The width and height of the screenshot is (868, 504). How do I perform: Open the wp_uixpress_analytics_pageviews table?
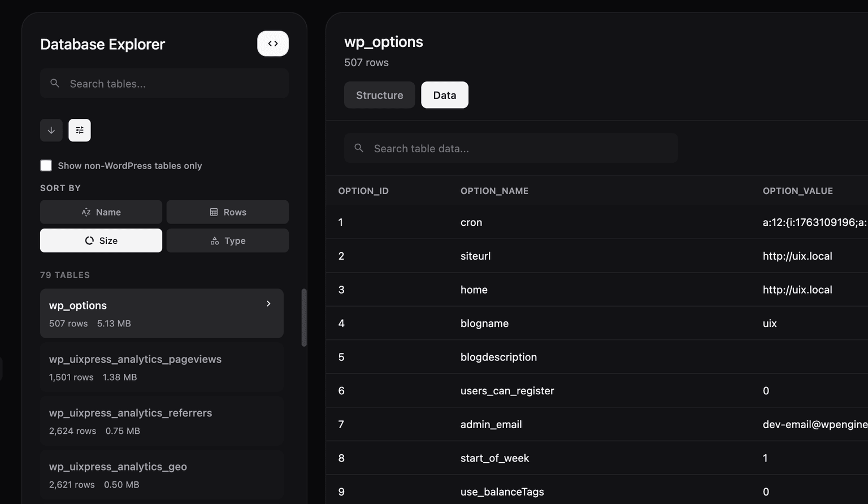click(162, 367)
